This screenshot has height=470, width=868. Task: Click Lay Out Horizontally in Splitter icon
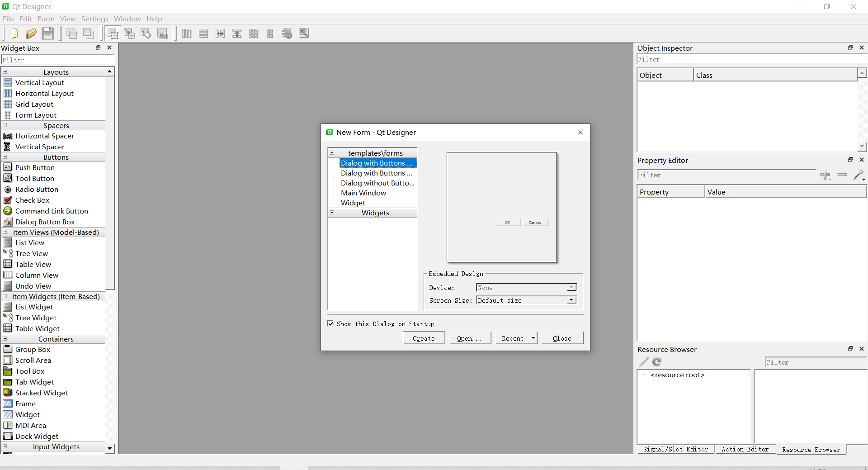220,33
